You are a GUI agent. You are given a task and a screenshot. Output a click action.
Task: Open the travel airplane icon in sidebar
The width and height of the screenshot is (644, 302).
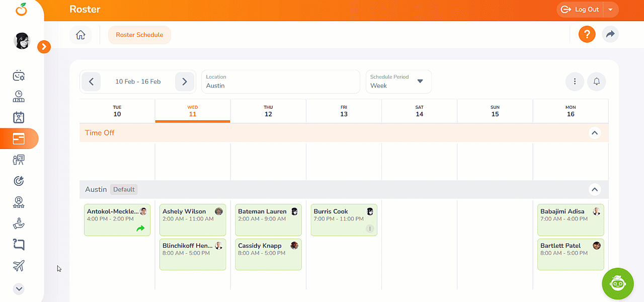19,266
